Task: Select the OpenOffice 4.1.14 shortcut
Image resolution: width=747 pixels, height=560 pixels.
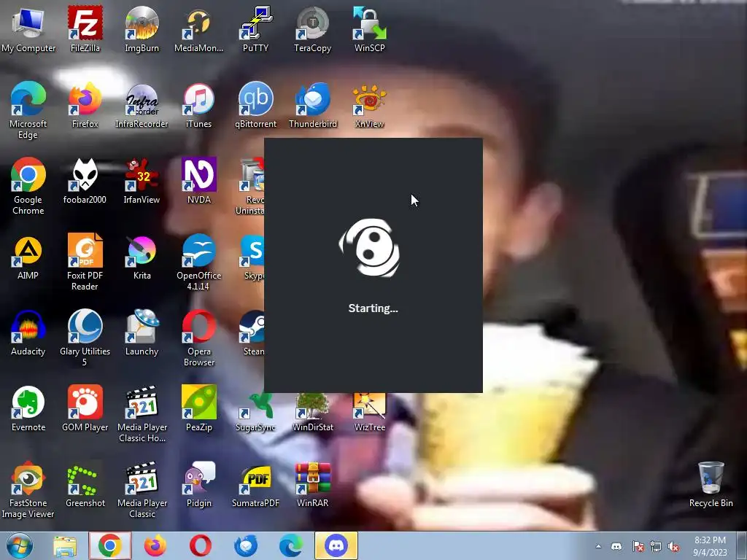Action: tap(198, 262)
